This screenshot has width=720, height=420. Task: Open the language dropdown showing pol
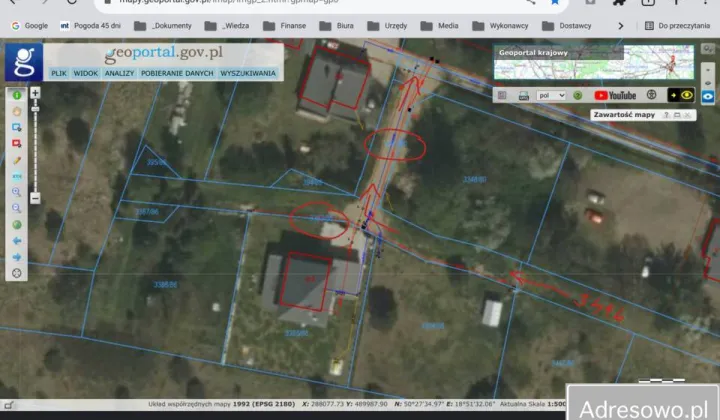tap(551, 96)
